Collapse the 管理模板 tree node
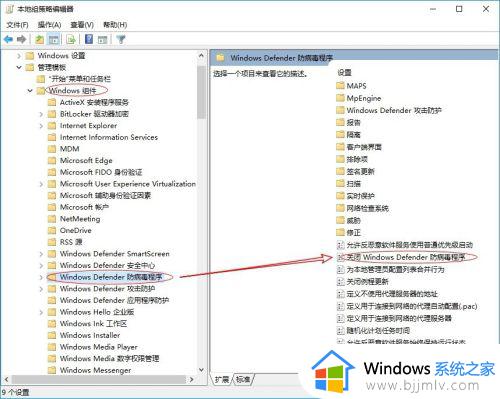500x399 pixels. tap(19, 67)
